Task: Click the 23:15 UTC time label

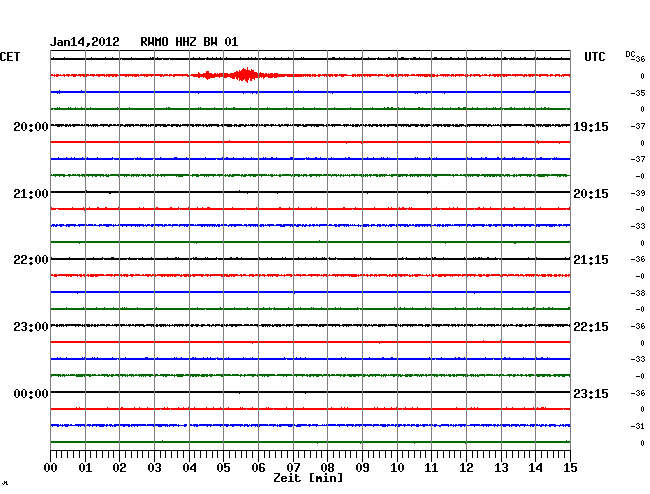Action: tap(591, 393)
